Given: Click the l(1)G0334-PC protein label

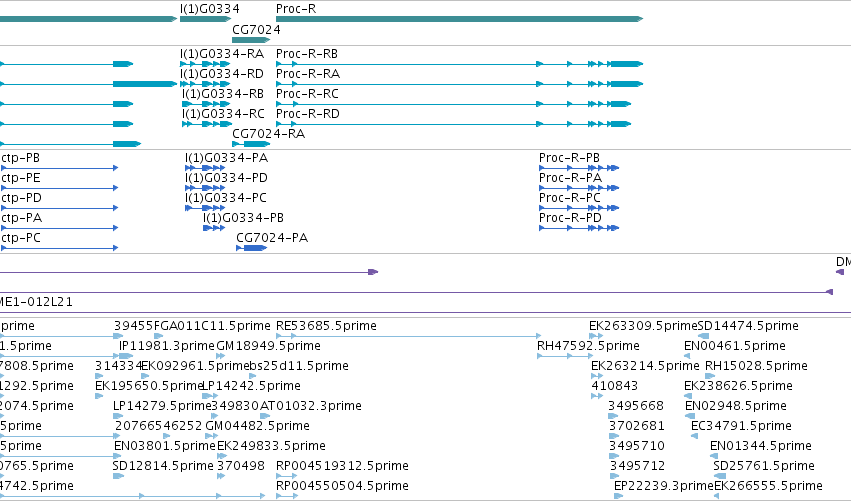Looking at the screenshot, I should (x=226, y=198).
